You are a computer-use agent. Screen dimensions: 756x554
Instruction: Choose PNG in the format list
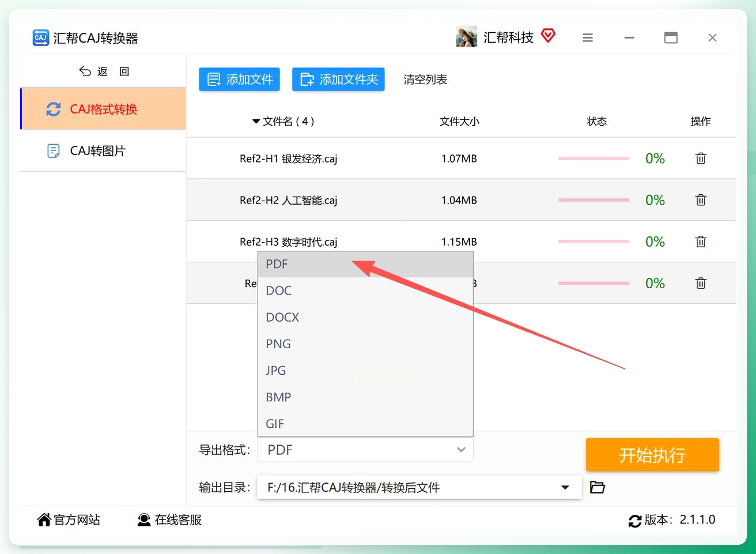pyautogui.click(x=365, y=344)
